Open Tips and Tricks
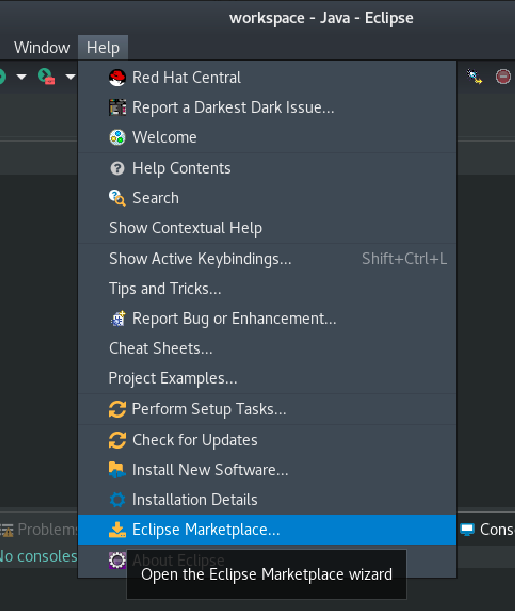Screen dimensions: 515x611 point(267,289)
